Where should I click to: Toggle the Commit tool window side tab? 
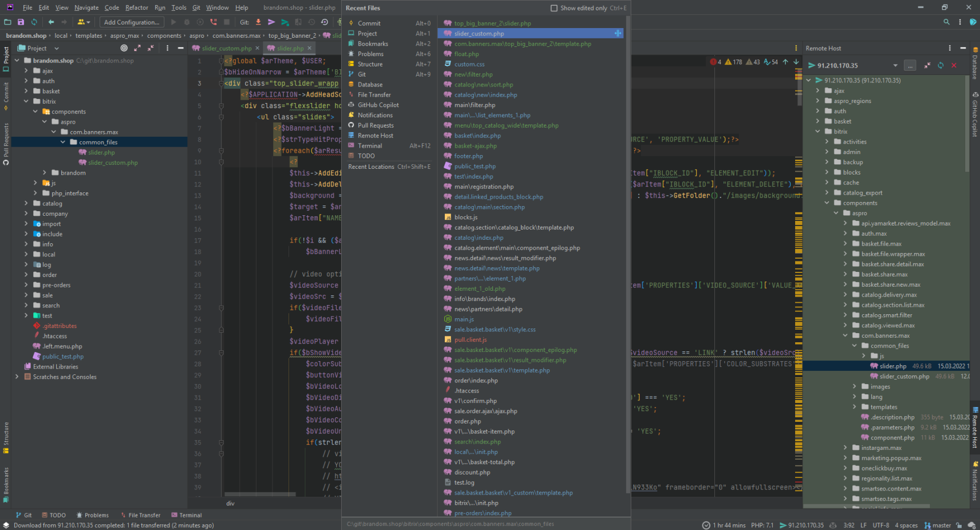click(6, 96)
